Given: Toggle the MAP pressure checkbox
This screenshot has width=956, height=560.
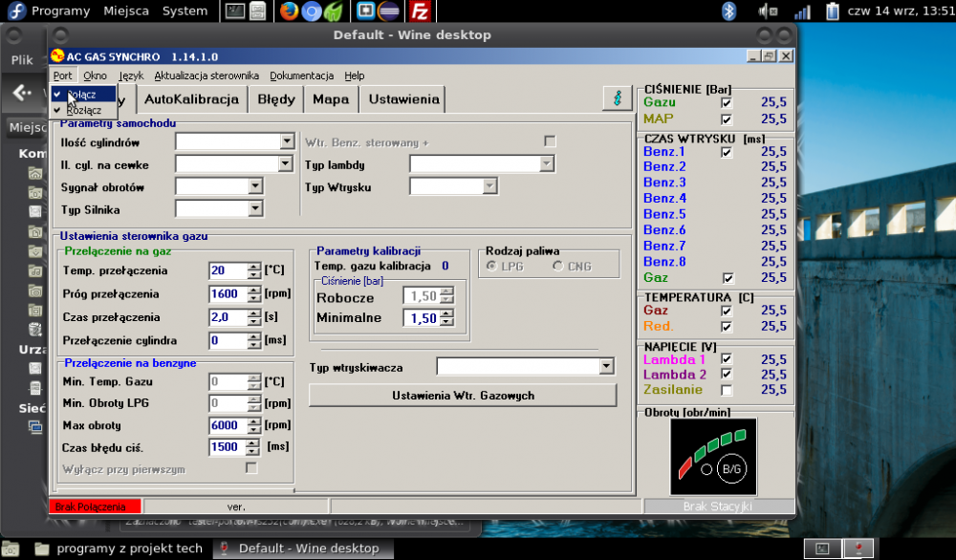Looking at the screenshot, I should click(x=727, y=119).
